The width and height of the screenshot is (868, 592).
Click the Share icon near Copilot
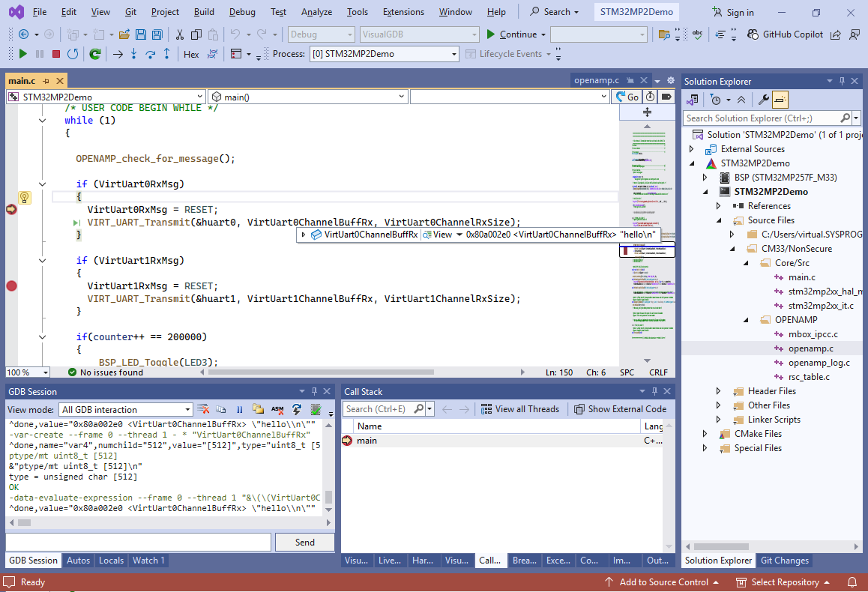836,34
